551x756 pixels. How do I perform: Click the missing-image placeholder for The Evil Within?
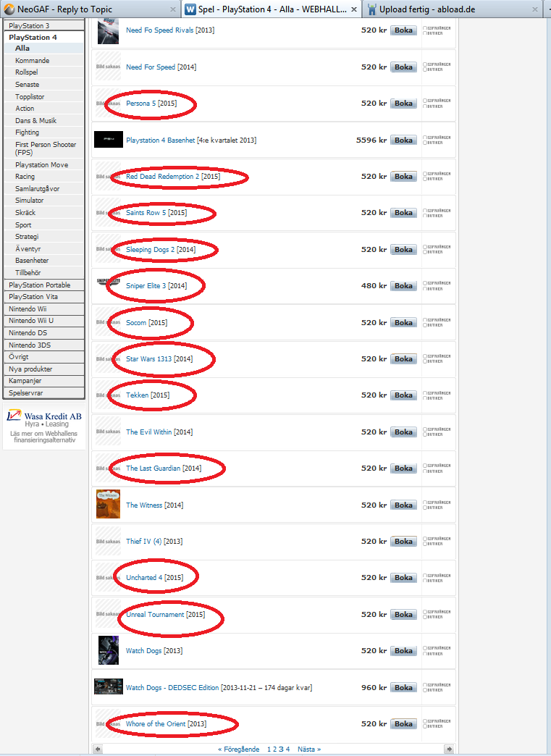[x=108, y=432]
